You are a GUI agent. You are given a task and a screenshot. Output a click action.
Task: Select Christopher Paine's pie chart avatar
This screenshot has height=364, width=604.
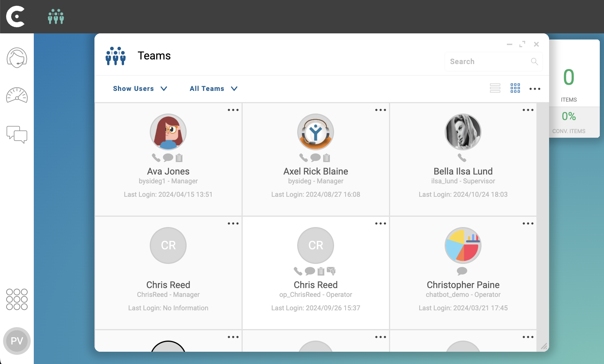tap(463, 245)
